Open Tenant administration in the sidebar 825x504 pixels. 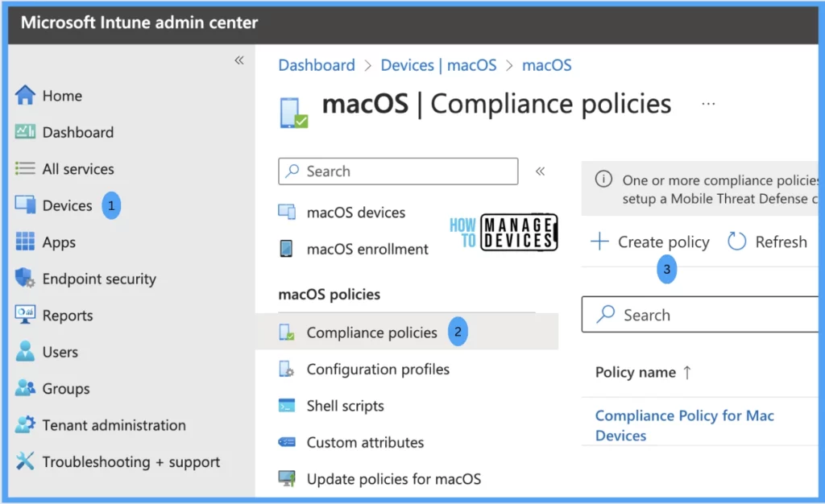[114, 424]
